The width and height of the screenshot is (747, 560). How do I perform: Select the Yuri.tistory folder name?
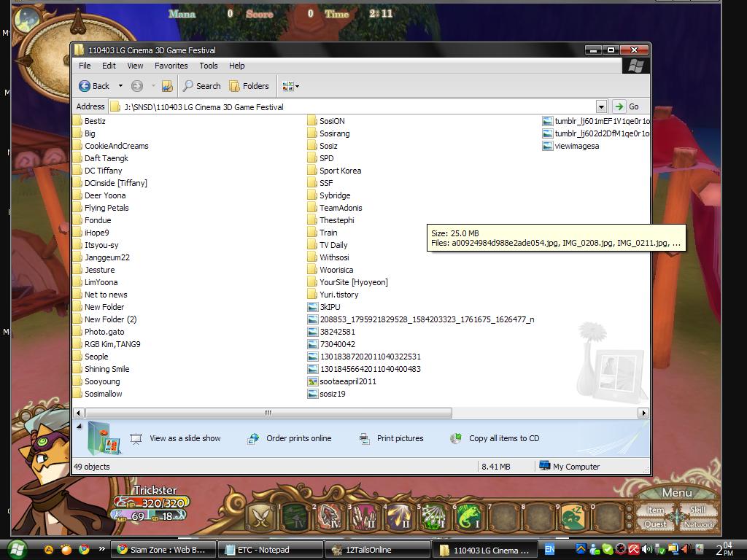point(338,295)
